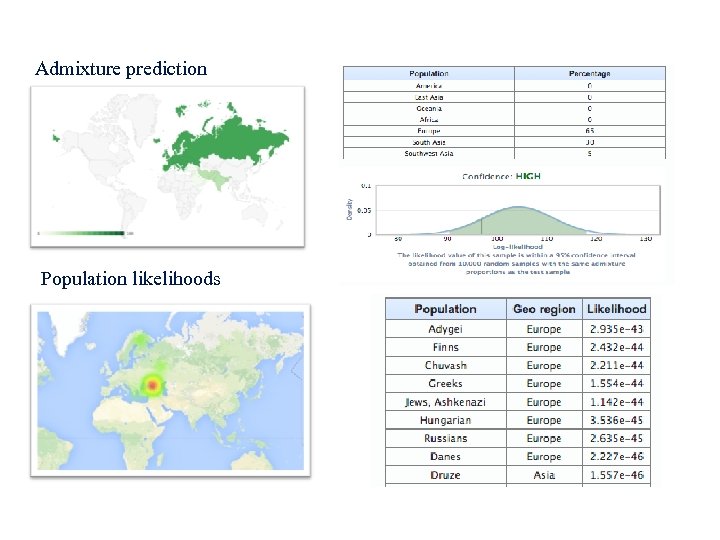Click the density curve chart
The height and width of the screenshot is (540, 720).
click(518, 210)
